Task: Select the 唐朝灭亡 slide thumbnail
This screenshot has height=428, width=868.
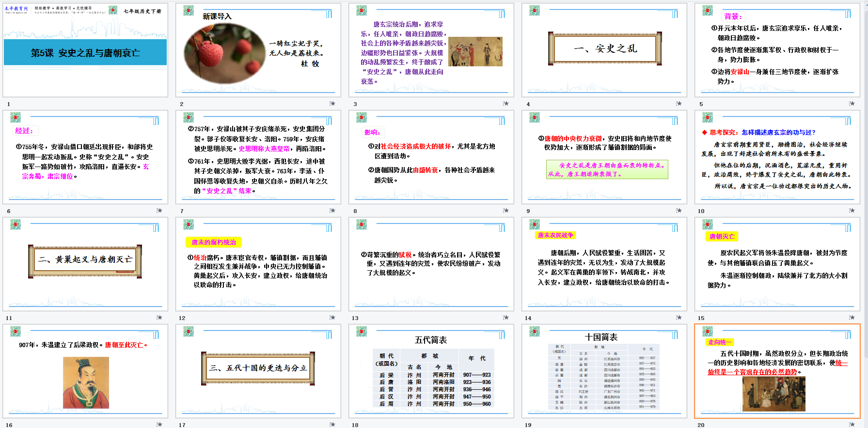Action: point(777,264)
